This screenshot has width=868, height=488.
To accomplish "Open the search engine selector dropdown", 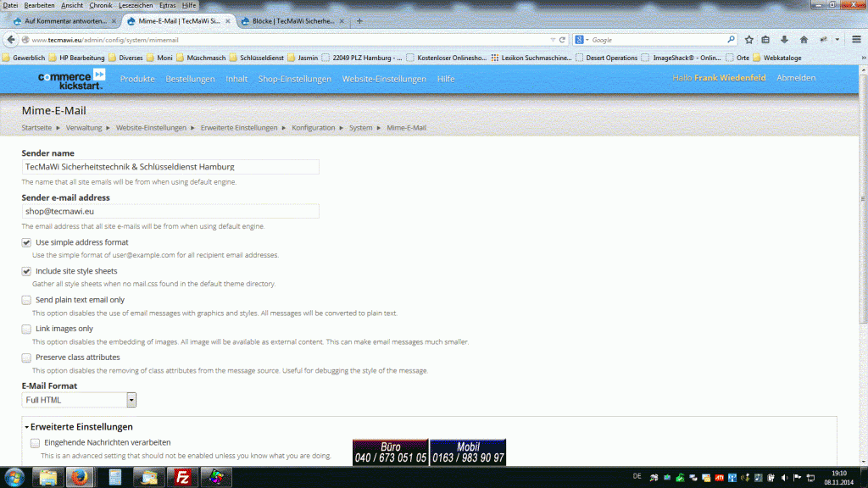I will (582, 40).
